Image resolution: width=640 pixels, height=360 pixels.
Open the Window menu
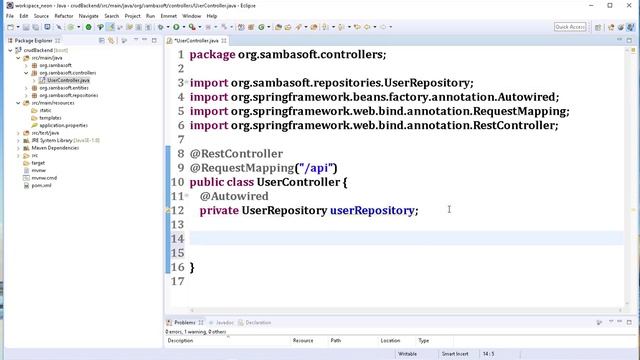[191, 16]
